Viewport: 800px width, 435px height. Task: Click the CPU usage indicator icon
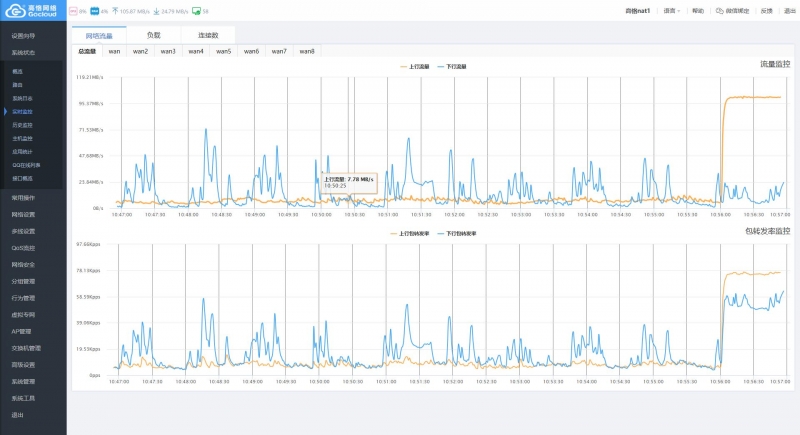72,11
